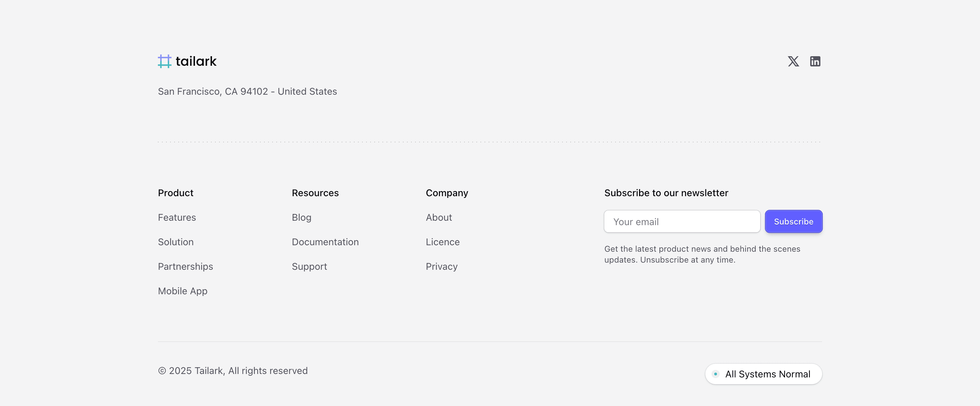Screen dimensions: 980x406
Task: Open the LinkedIn social icon
Action: point(815,61)
